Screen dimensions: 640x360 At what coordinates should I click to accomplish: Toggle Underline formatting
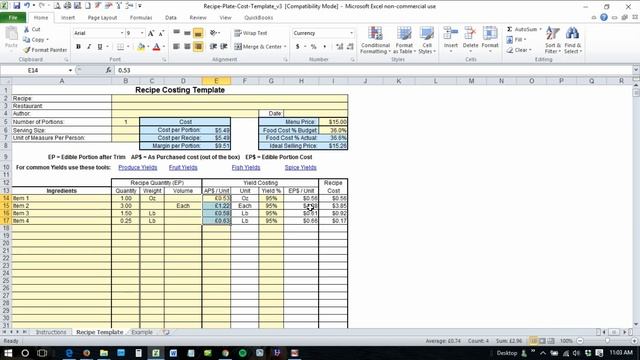pos(100,47)
